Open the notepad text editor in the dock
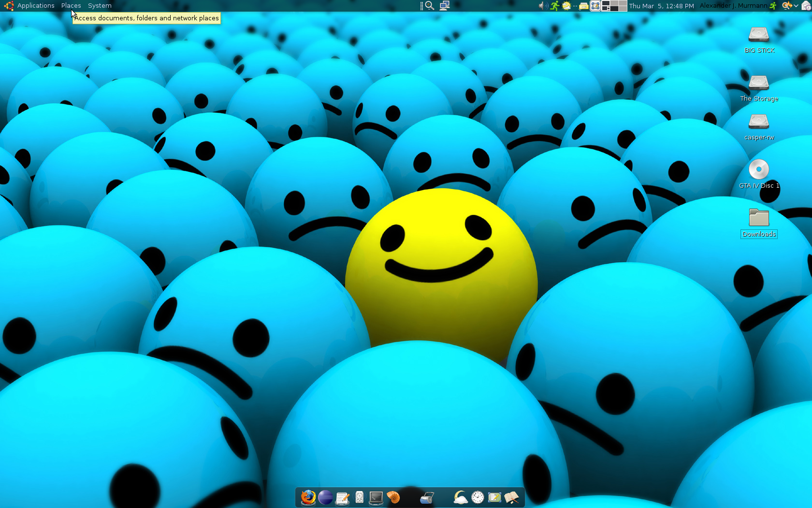Screen dimensions: 812x508 pos(342,497)
